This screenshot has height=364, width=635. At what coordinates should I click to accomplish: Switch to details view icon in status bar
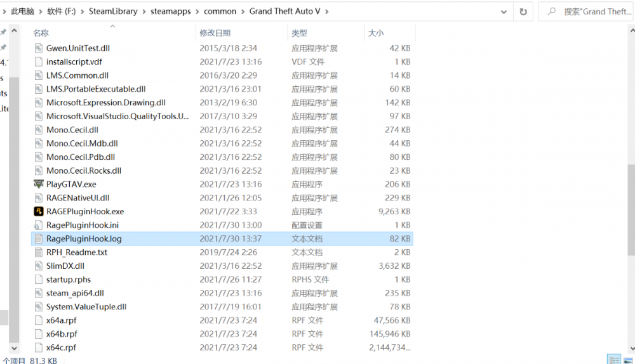[x=614, y=360]
